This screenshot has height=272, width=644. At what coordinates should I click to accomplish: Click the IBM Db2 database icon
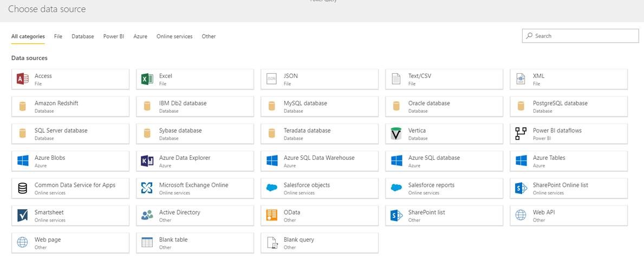147,106
